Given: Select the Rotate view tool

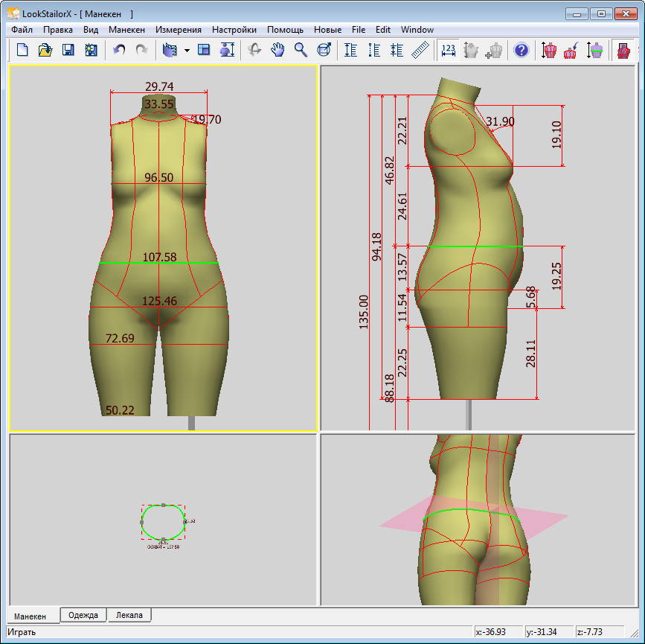Looking at the screenshot, I should (x=254, y=50).
